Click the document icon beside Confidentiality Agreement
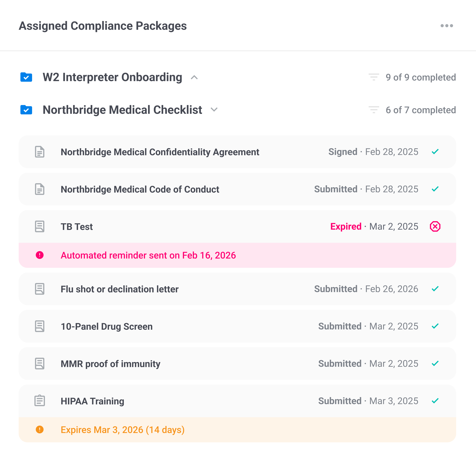 40,152
